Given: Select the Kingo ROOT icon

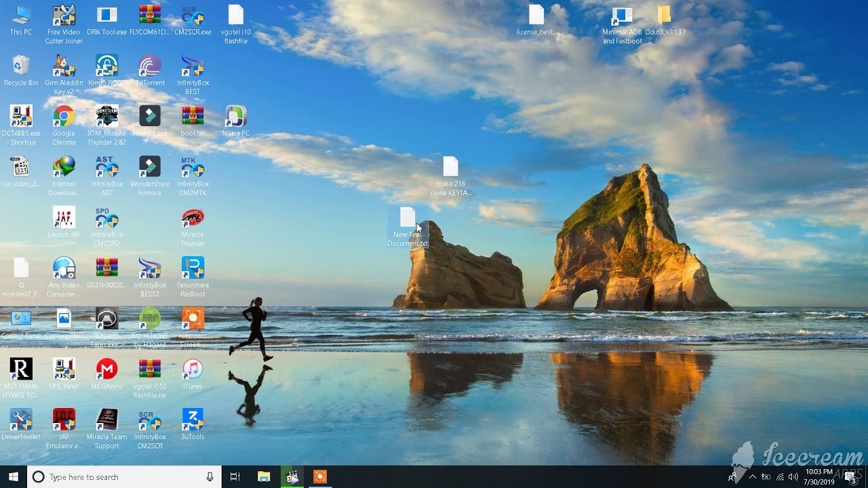Looking at the screenshot, I should click(106, 70).
